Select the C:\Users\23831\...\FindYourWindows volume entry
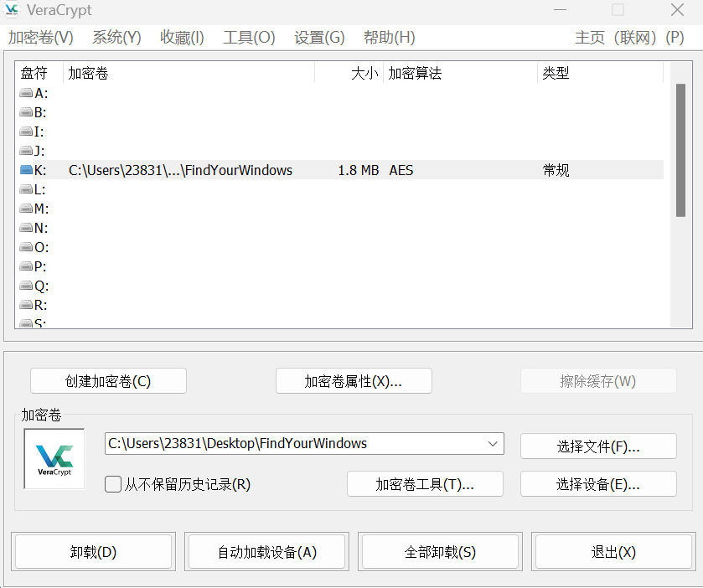 point(180,170)
